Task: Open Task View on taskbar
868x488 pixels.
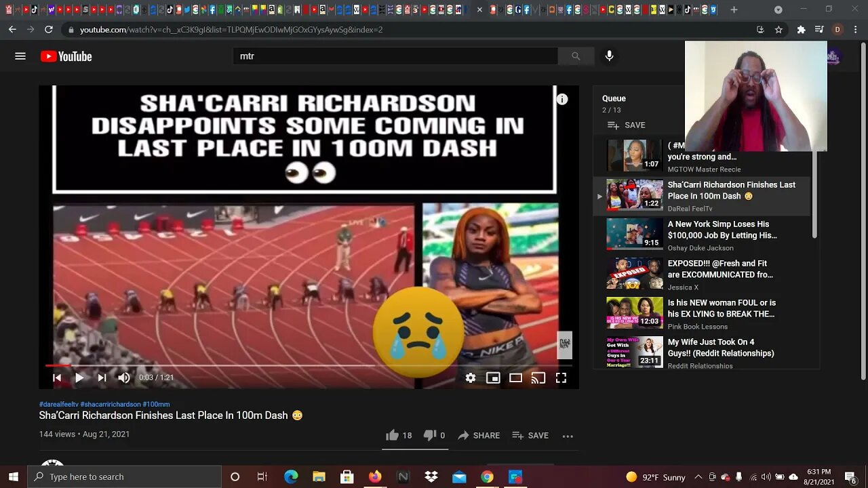Action: [x=262, y=476]
